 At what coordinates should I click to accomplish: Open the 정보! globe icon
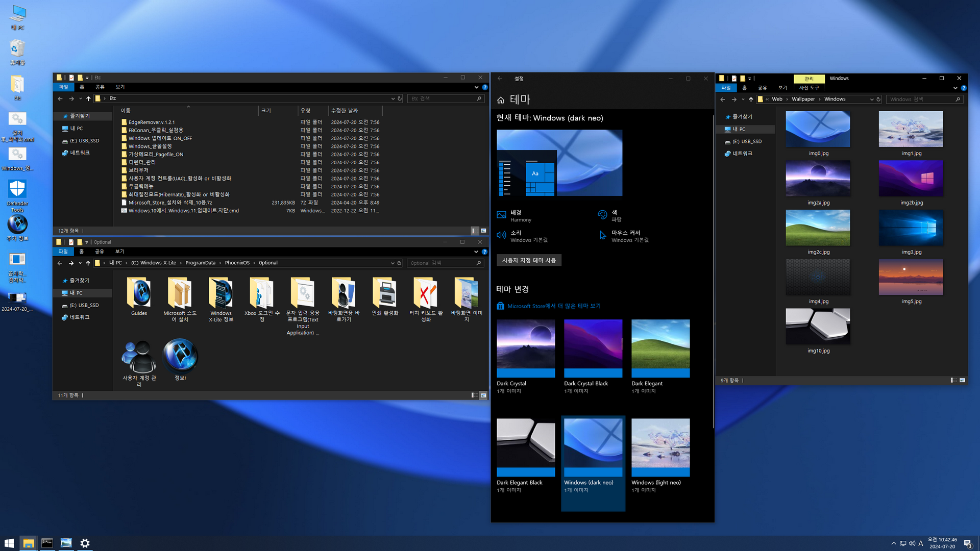point(180,356)
